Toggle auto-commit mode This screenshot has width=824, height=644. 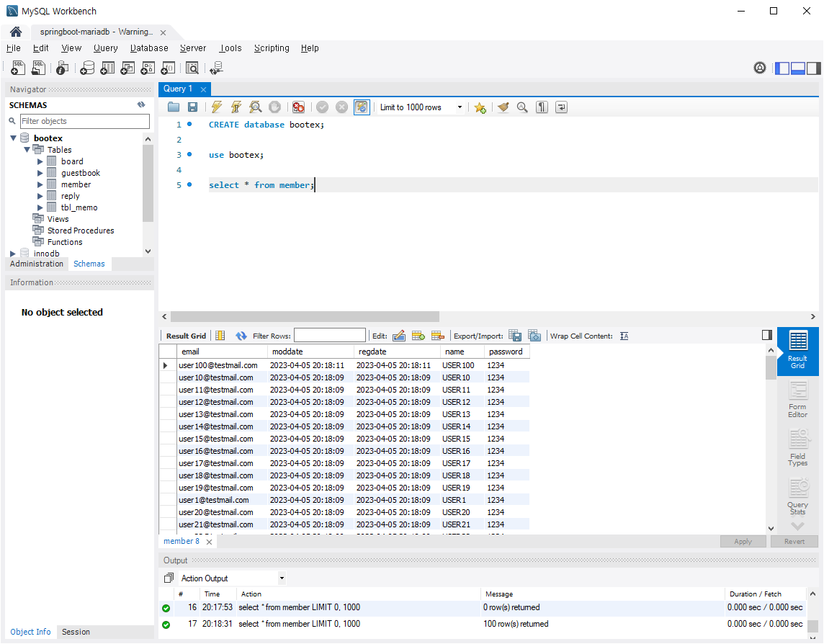362,107
